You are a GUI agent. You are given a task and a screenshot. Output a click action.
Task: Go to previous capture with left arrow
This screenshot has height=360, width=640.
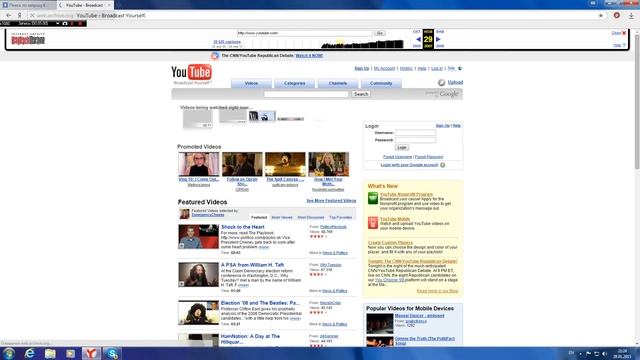coord(418,39)
